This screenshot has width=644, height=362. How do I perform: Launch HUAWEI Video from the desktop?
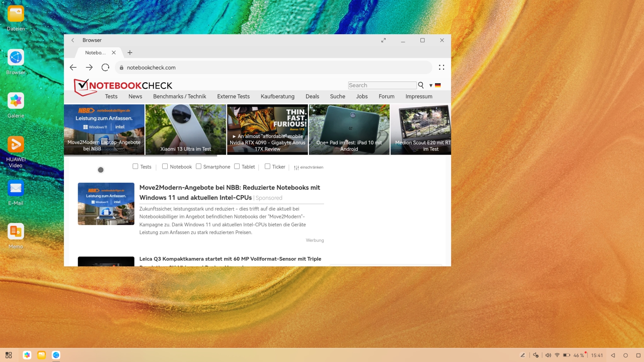[16, 144]
